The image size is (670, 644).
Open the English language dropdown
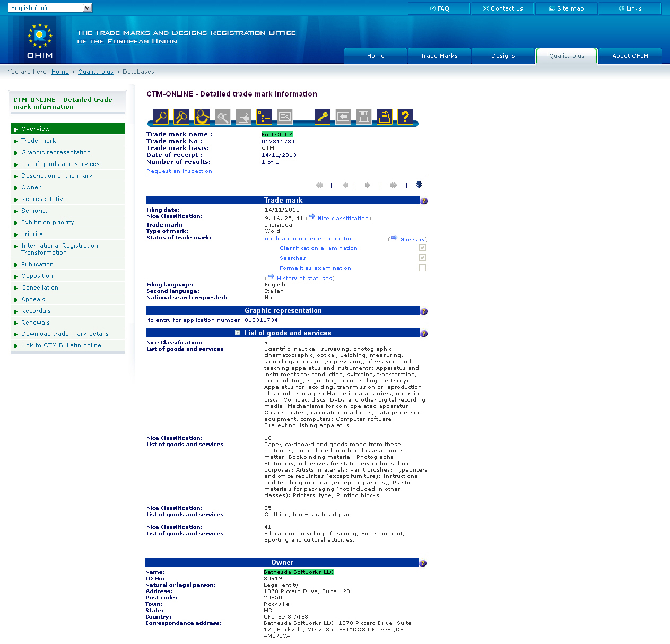click(50, 8)
